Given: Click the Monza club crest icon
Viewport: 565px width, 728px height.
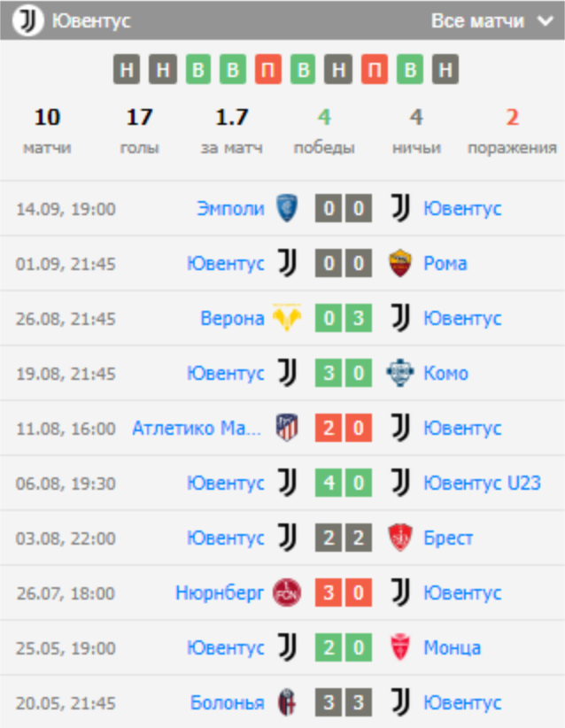Looking at the screenshot, I should (400, 647).
